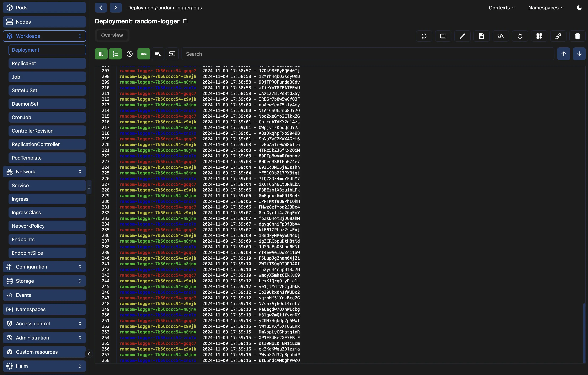Open the Namespaces dropdown in header

coord(546,8)
